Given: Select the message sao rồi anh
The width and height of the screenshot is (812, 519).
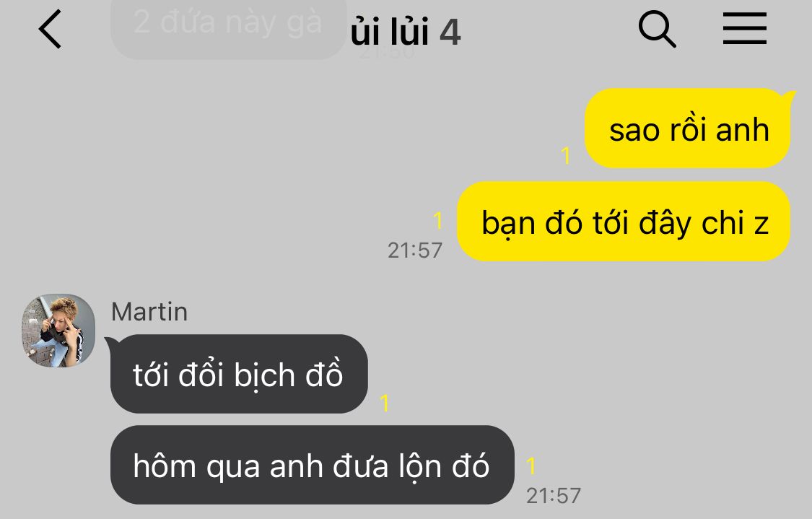Looking at the screenshot, I should (x=689, y=128).
